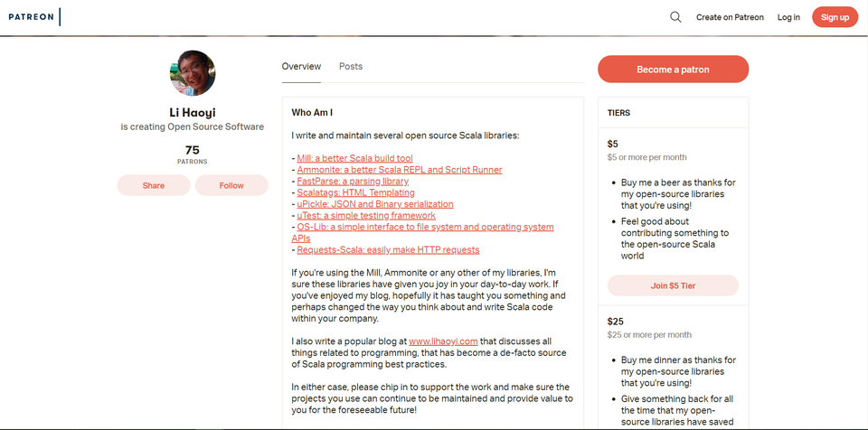
Task: Open the Ammonite Scala REPL link
Action: click(399, 170)
